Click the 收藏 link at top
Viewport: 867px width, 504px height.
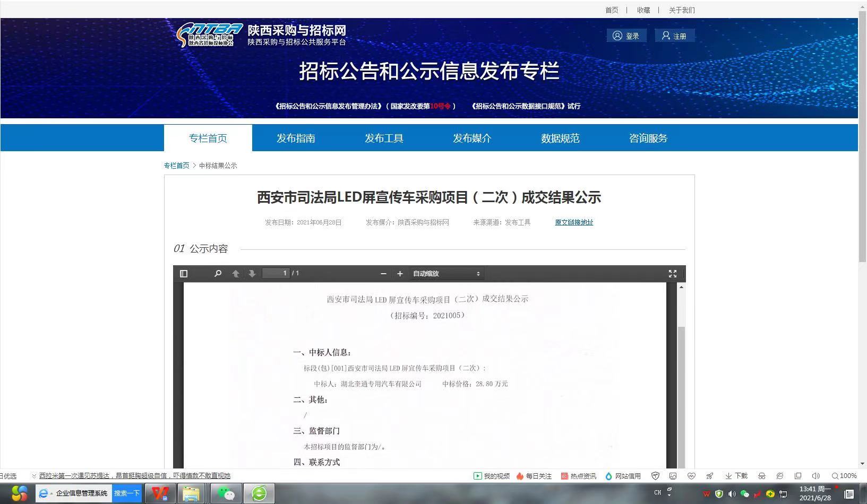coord(643,10)
